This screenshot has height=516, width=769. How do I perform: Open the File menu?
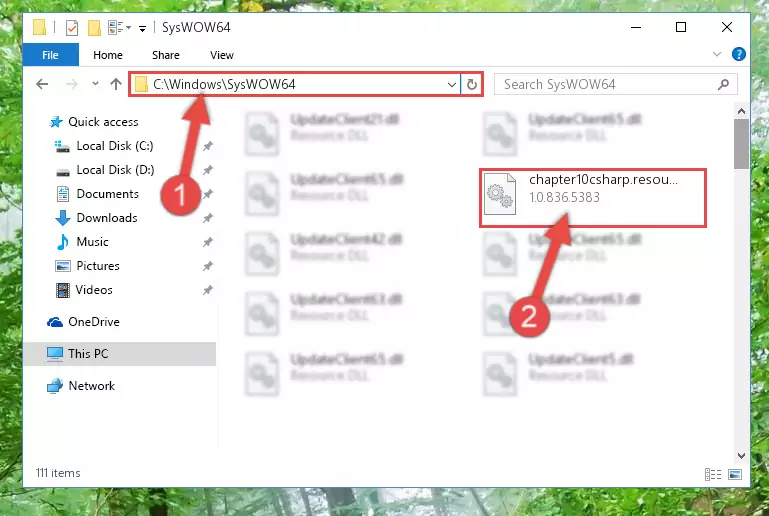coord(51,55)
